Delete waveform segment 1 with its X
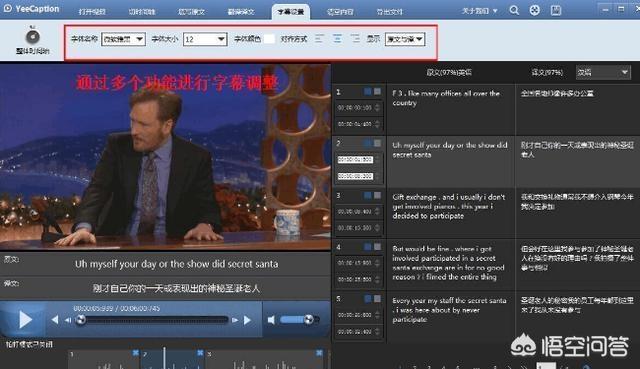The image size is (640, 369). tap(136, 353)
